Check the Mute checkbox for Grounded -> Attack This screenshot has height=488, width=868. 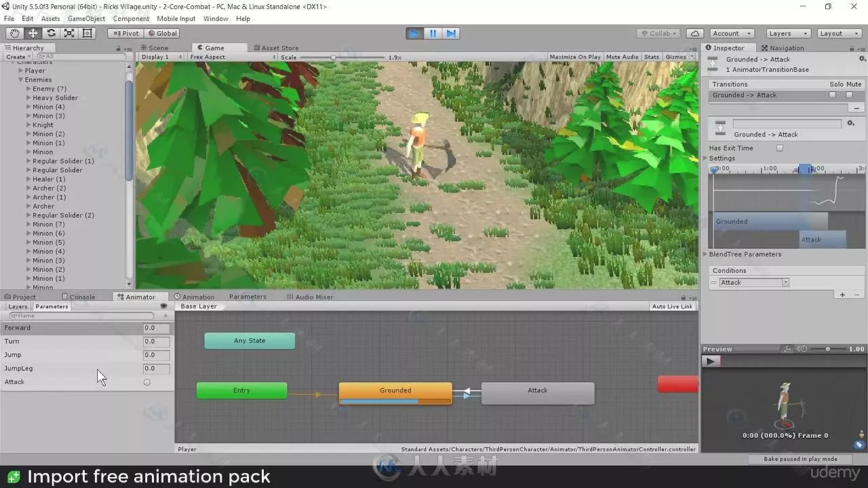(x=849, y=95)
